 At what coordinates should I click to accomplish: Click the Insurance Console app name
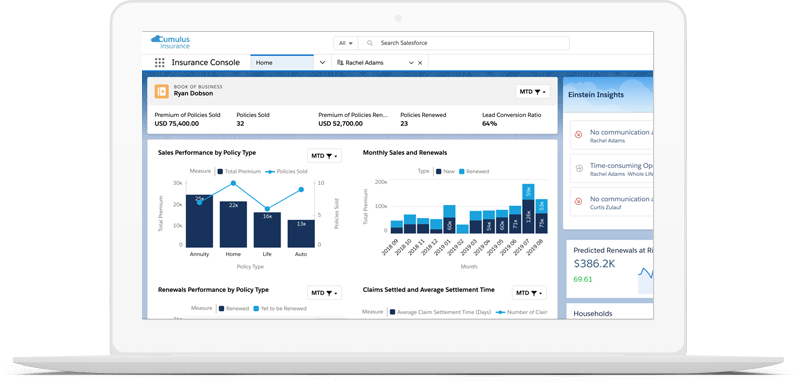tap(206, 62)
